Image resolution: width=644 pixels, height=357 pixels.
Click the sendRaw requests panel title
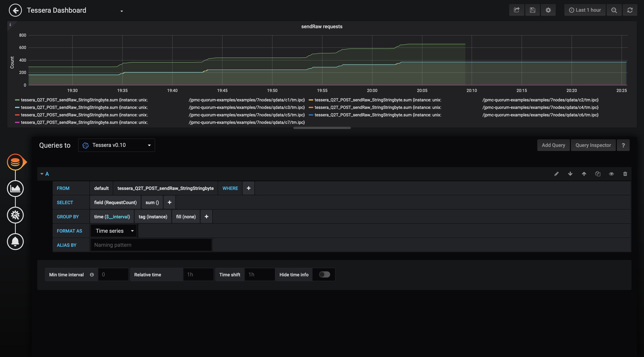coord(322,27)
